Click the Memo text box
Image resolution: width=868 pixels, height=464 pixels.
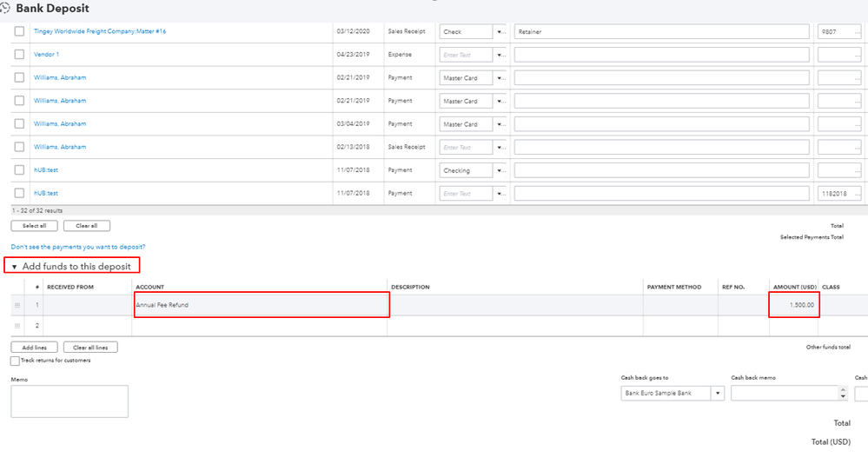pos(70,401)
